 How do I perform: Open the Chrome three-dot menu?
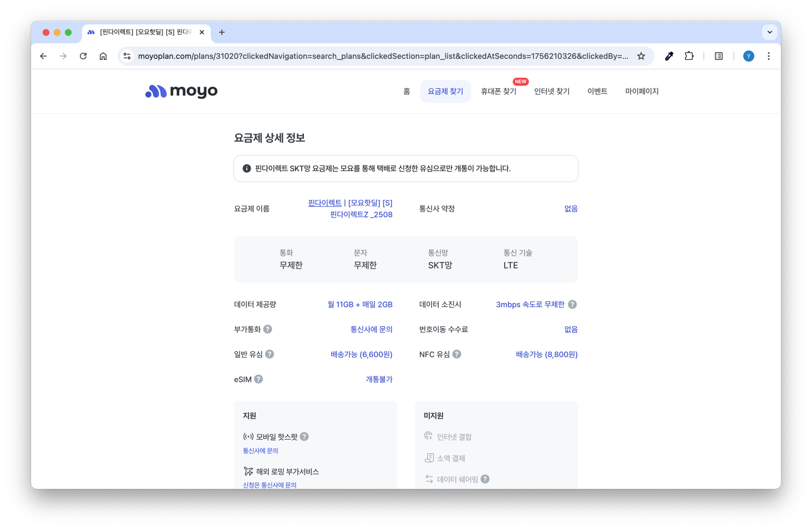pyautogui.click(x=769, y=56)
